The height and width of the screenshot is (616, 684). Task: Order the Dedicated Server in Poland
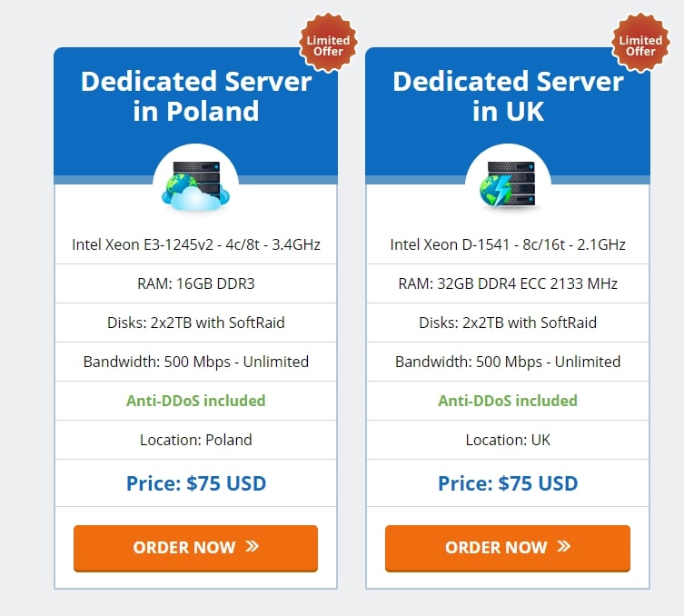195,549
